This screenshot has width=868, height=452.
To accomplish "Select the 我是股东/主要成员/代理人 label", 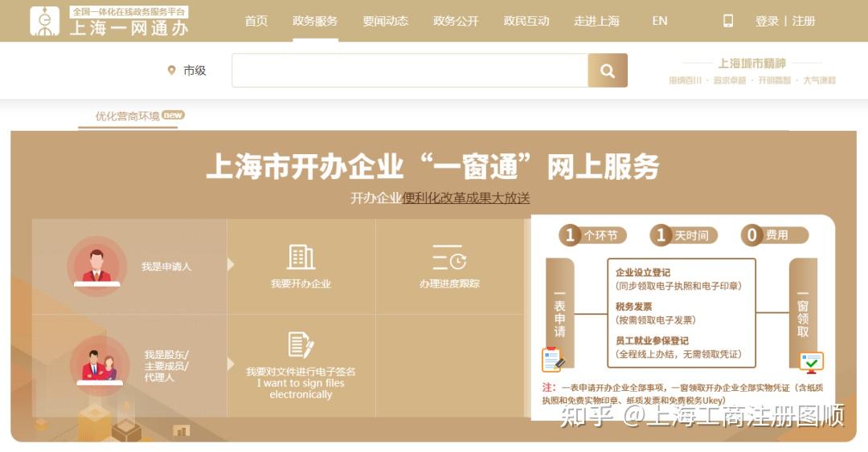I will point(166,365).
